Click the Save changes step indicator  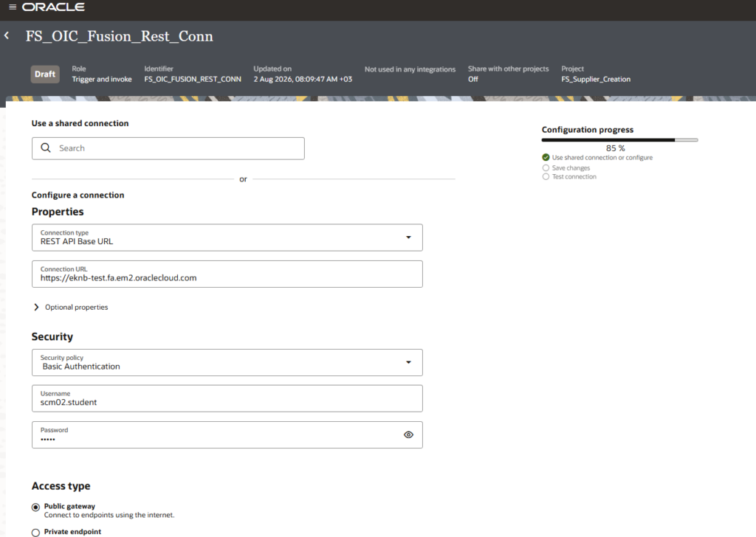click(x=566, y=168)
